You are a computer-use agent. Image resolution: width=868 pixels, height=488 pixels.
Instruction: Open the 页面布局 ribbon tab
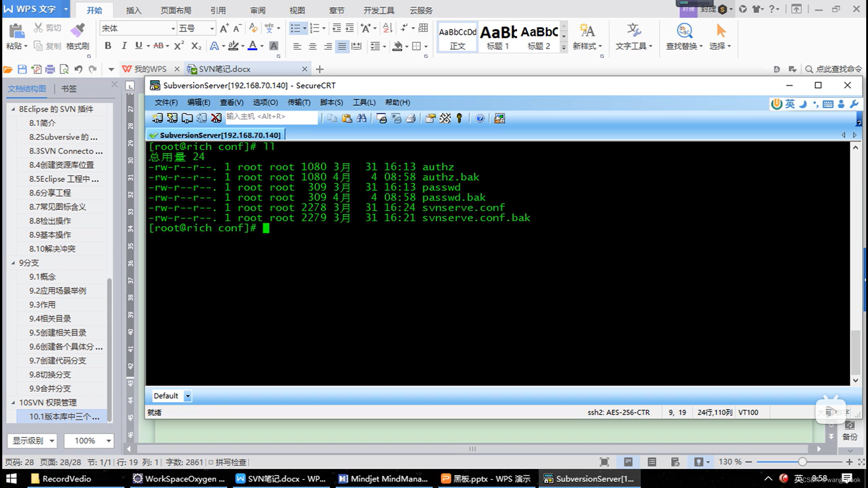click(x=176, y=10)
